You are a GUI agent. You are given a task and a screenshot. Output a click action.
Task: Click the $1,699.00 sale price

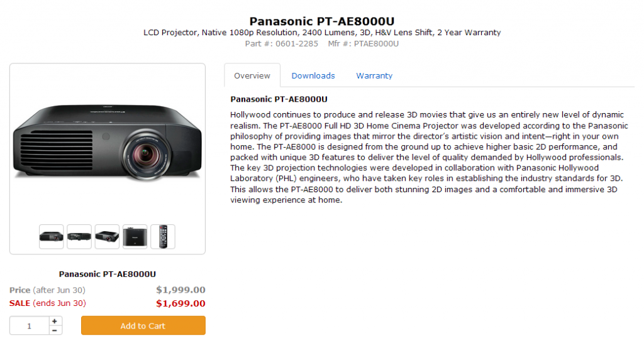click(180, 303)
